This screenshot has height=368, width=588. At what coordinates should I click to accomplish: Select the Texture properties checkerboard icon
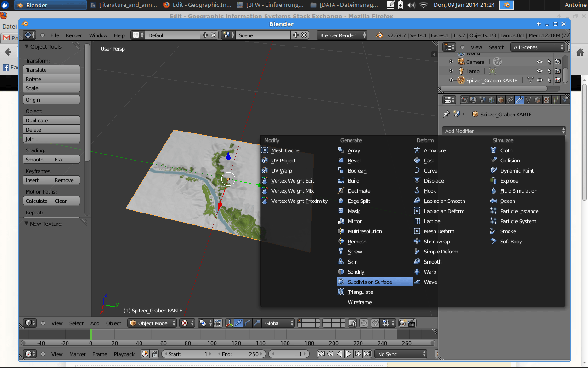(x=547, y=100)
